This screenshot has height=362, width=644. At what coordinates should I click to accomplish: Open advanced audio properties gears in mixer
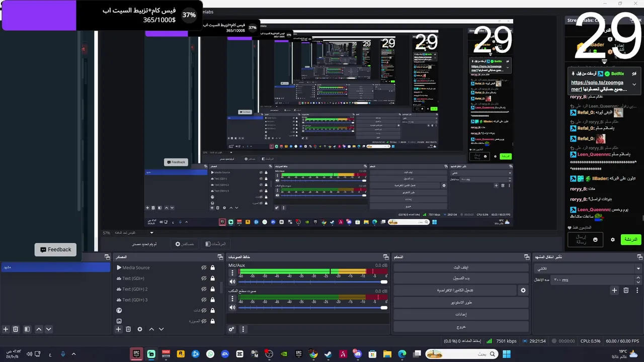tap(231, 329)
